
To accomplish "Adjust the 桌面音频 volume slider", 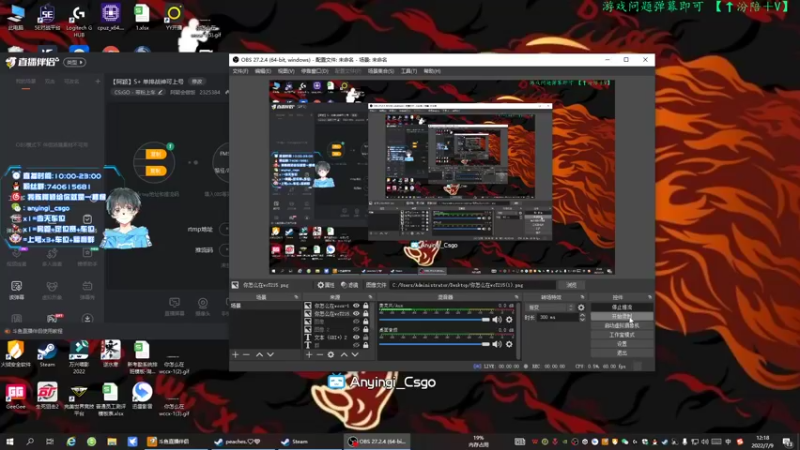I will [x=434, y=344].
